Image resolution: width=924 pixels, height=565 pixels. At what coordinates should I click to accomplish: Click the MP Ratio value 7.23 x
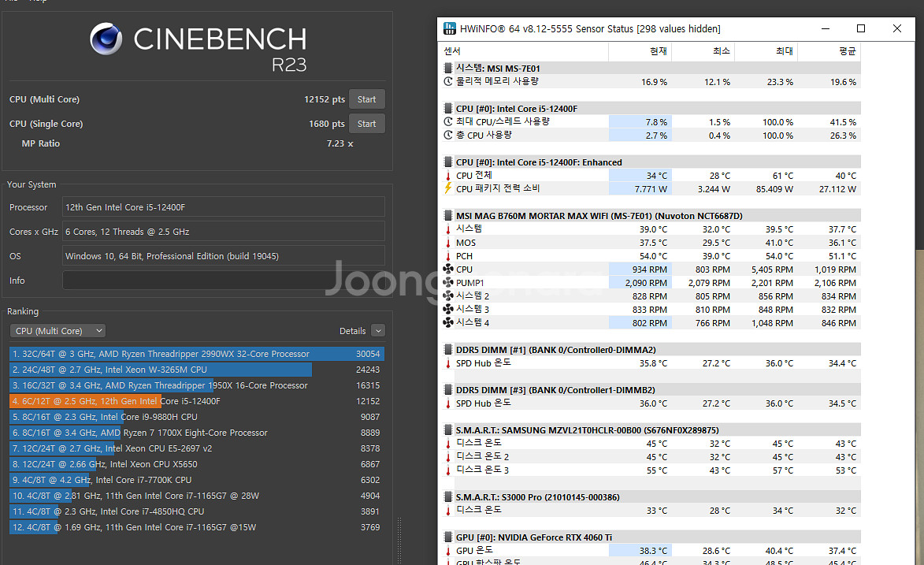pos(340,143)
